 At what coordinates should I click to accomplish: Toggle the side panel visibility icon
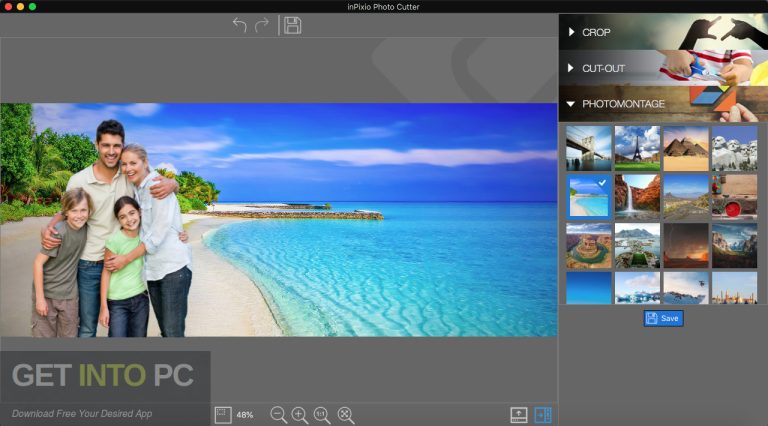pyautogui.click(x=543, y=414)
